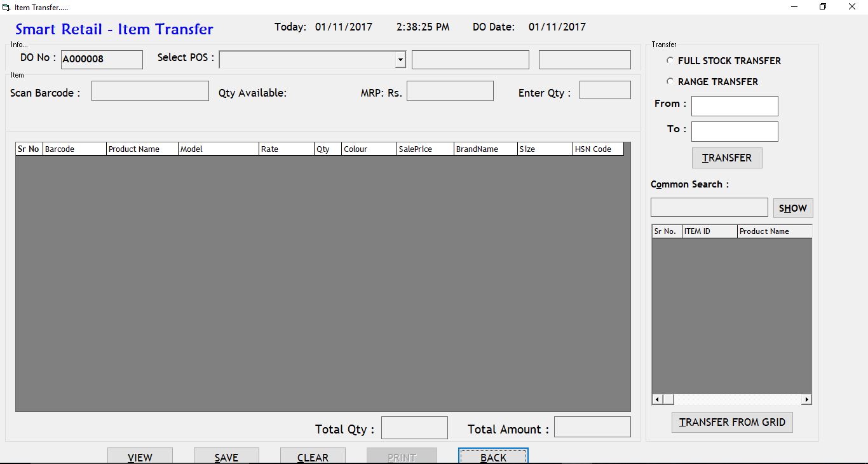The width and height of the screenshot is (868, 464).
Task: Minimize the Item Transfer window
Action: (795, 7)
